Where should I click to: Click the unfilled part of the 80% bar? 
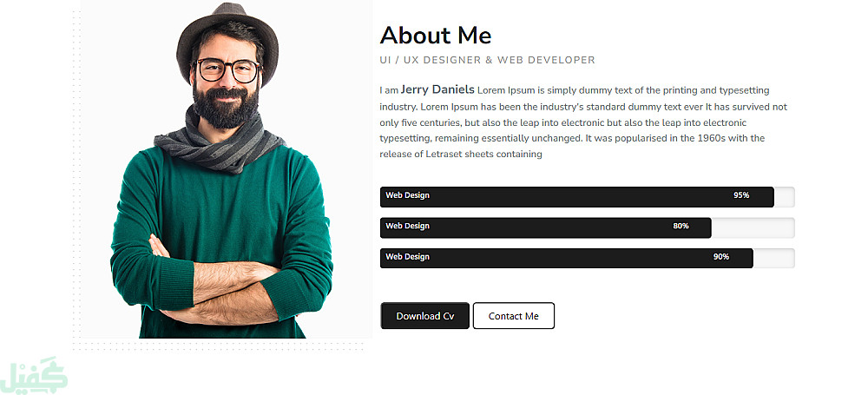(753, 227)
